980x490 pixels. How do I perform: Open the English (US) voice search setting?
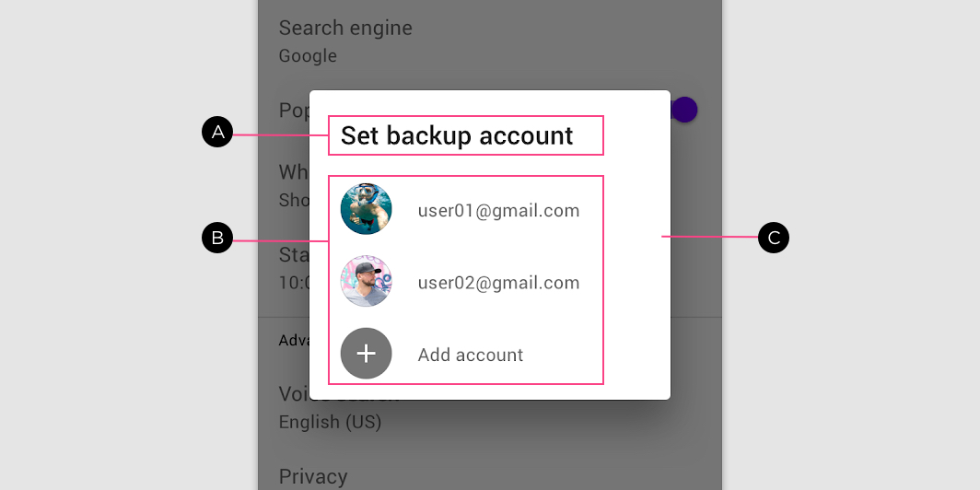(x=330, y=422)
